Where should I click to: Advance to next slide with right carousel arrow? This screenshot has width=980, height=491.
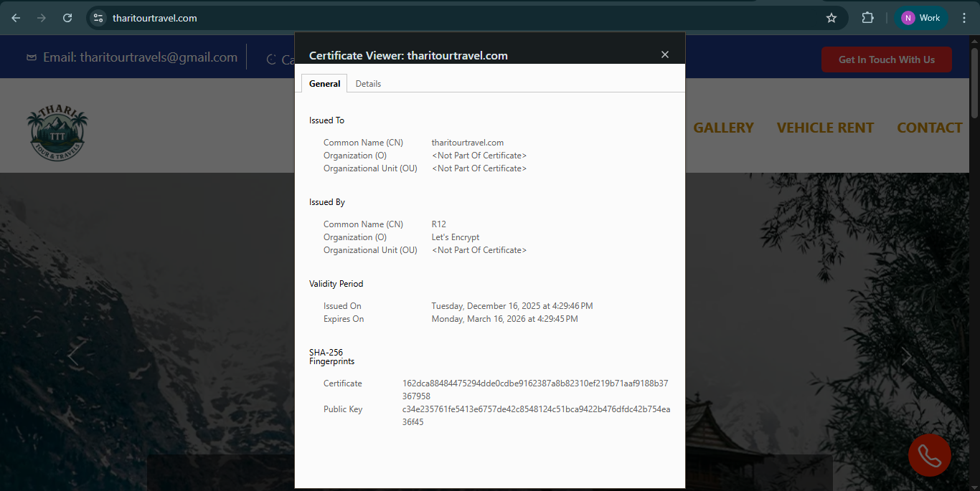(907, 356)
